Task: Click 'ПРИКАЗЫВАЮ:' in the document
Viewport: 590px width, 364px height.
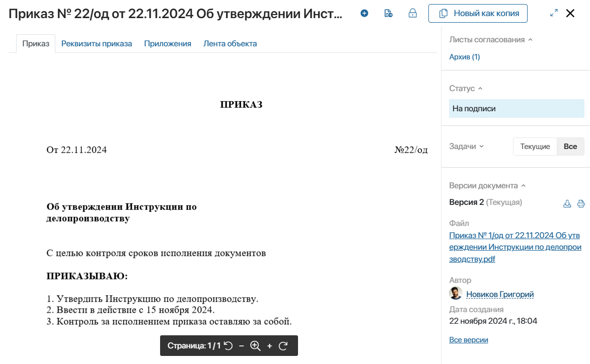Action: 87,276
